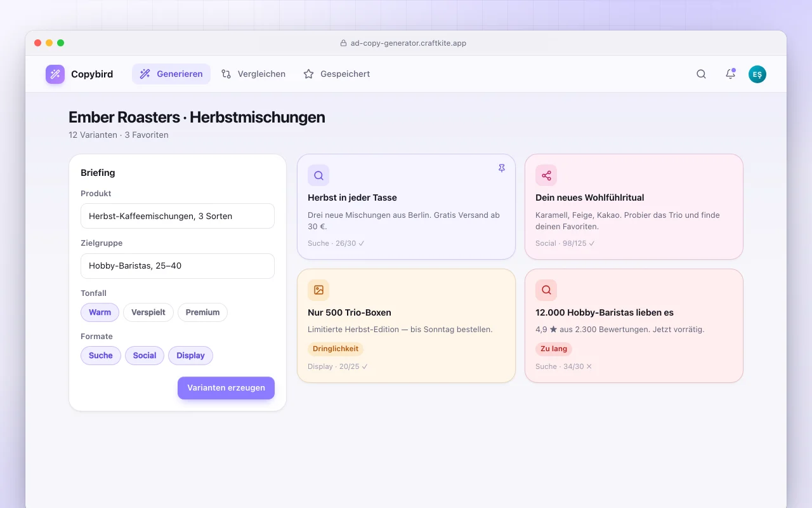Toggle the Warm tone chip
The image size is (812, 508).
pyautogui.click(x=100, y=312)
